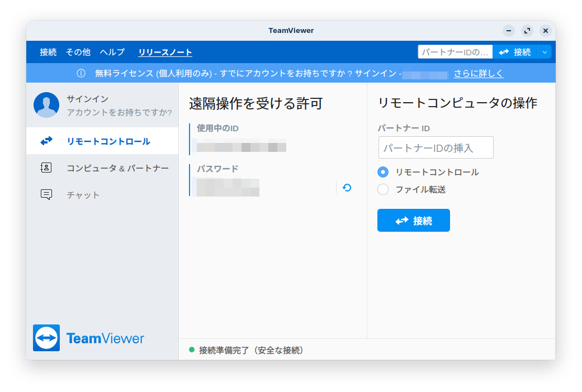Minimize the TeamViewer window
The height and width of the screenshot is (392, 582).
tap(509, 31)
